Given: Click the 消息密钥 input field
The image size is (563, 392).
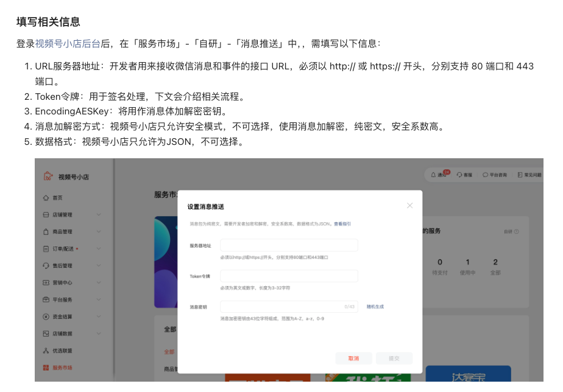Looking at the screenshot, I should (x=289, y=307).
